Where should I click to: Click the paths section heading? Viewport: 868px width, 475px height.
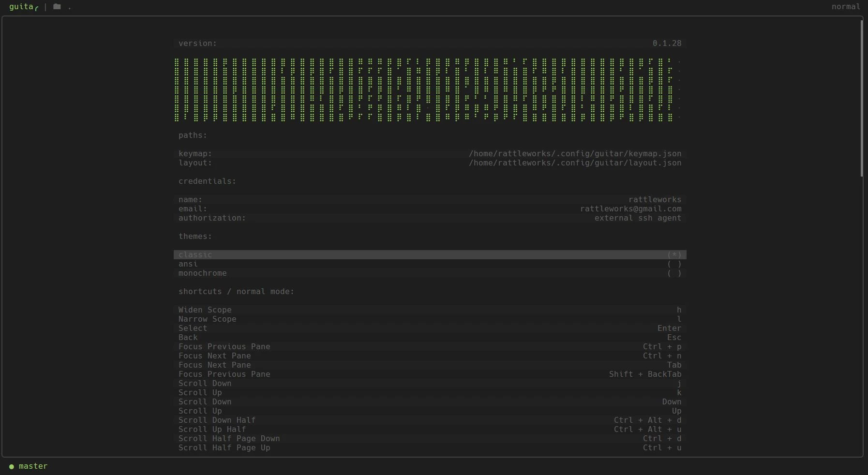pyautogui.click(x=193, y=135)
